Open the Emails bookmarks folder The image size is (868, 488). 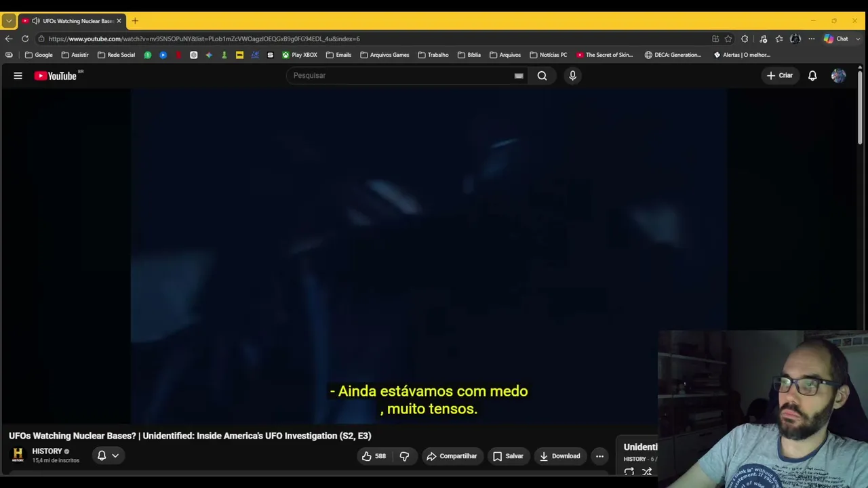click(x=338, y=55)
